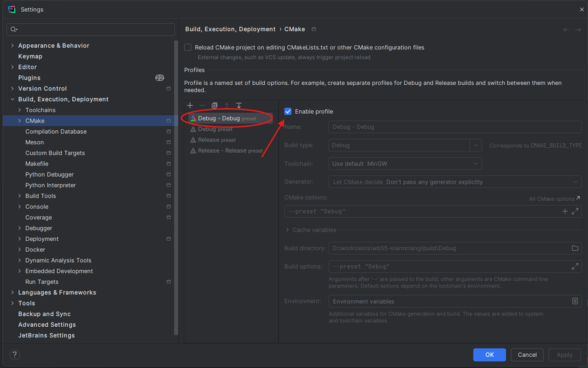The width and height of the screenshot is (588, 368).
Task: Click the settings search magnifier icon
Action: pos(14,29)
